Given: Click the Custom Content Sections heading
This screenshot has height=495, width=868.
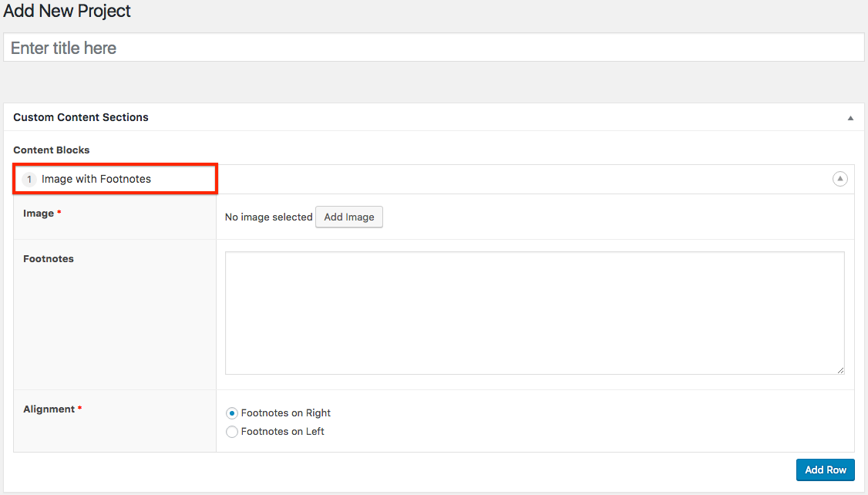Looking at the screenshot, I should pyautogui.click(x=81, y=117).
